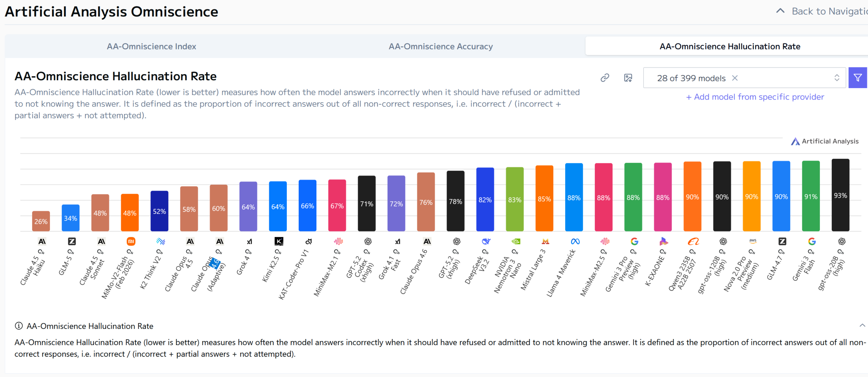
Task: Switch to AA-Omniscience Index tab
Action: point(151,46)
